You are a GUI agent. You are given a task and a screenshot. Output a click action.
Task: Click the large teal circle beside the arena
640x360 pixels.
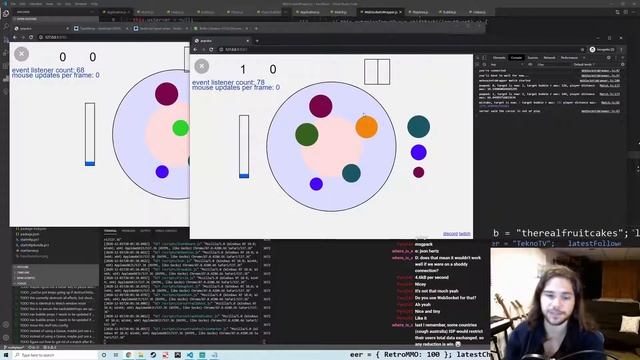(418, 127)
